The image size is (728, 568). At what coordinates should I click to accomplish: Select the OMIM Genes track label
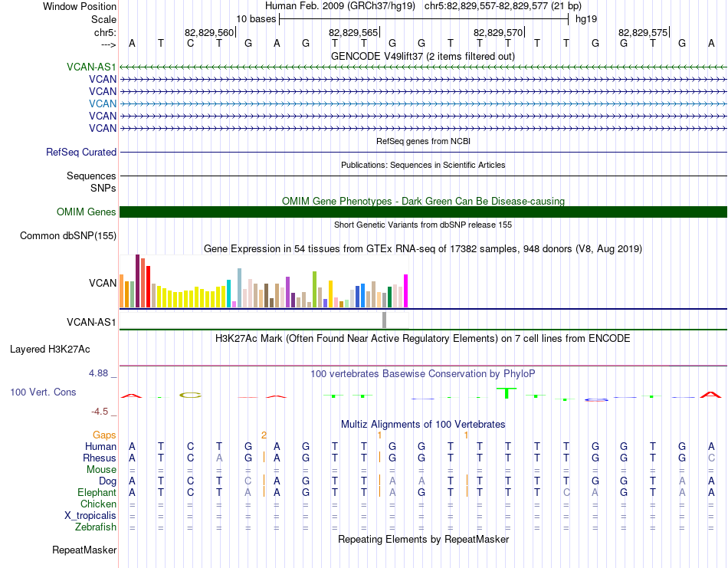pos(87,212)
